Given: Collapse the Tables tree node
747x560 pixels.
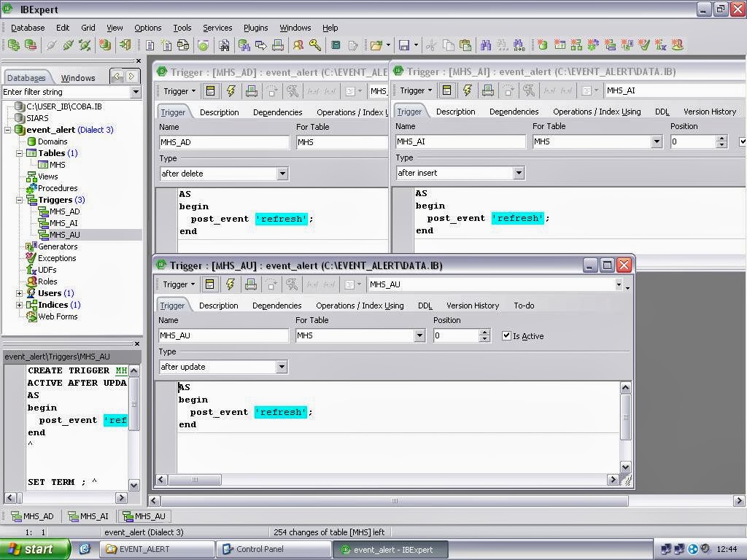Looking at the screenshot, I should pos(20,153).
